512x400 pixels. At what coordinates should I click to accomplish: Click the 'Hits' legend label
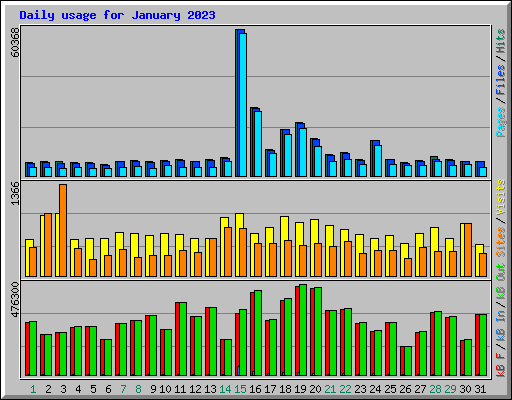coord(501,41)
